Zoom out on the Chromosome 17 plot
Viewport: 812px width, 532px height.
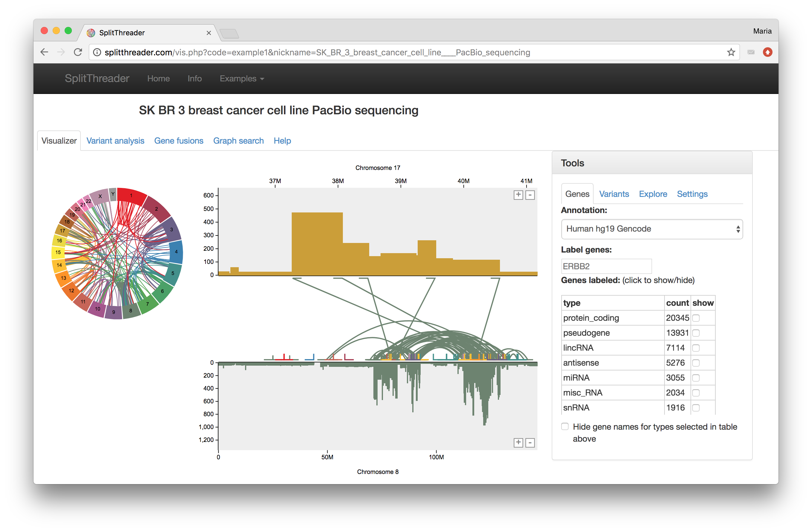coord(530,195)
